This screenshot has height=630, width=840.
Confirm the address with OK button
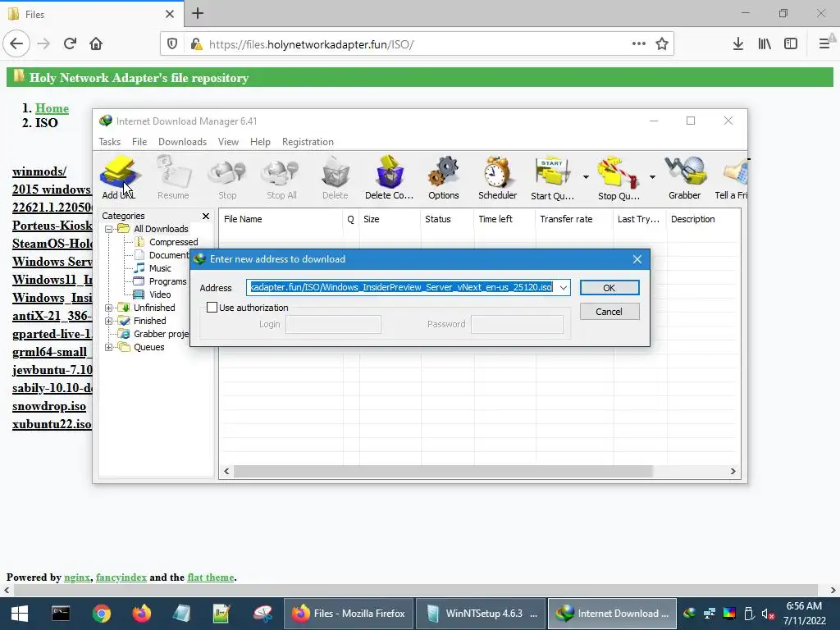point(609,288)
